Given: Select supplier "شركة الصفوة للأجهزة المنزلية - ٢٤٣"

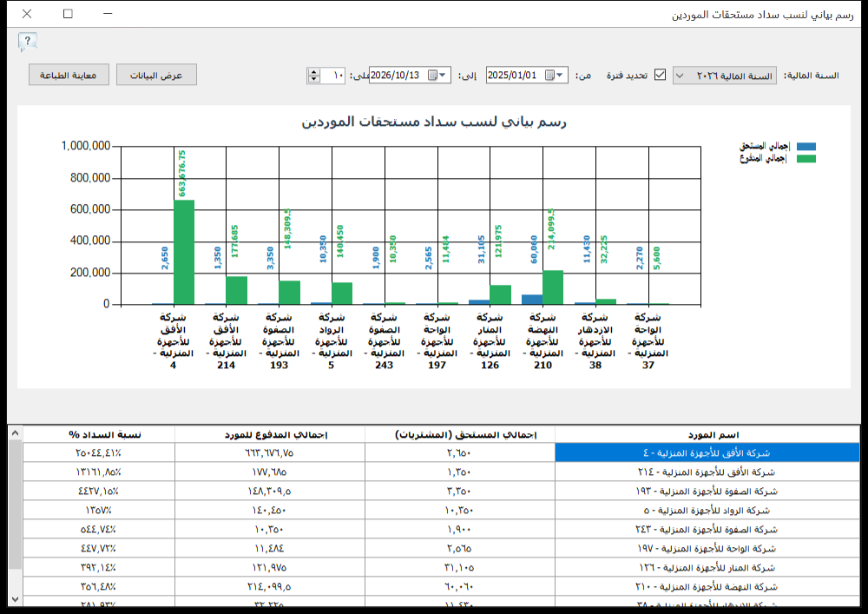Looking at the screenshot, I should coord(707,529).
